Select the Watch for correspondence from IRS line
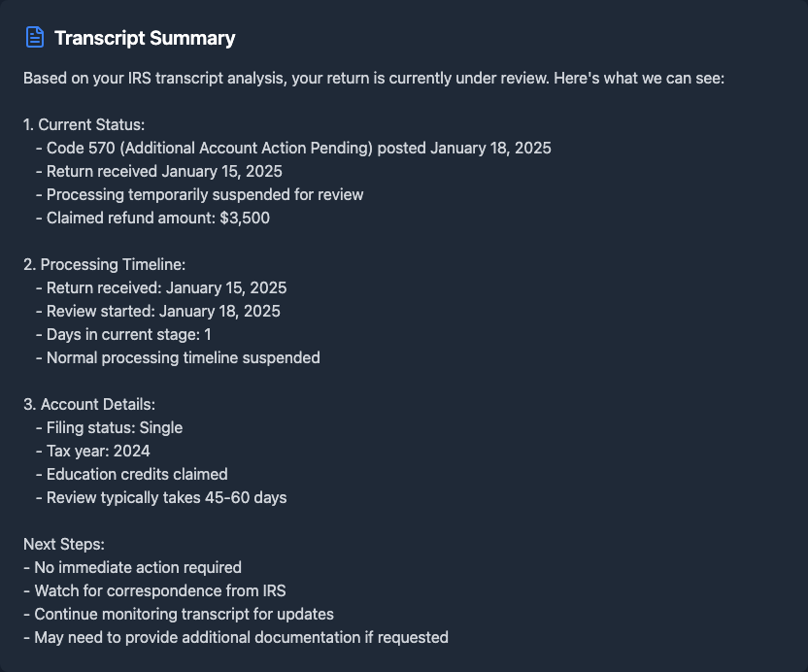 [x=154, y=590]
